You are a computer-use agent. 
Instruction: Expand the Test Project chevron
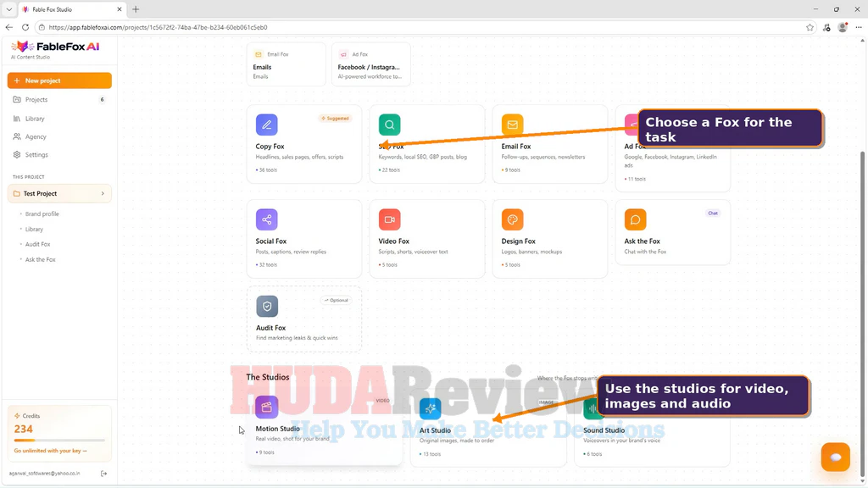click(x=103, y=194)
